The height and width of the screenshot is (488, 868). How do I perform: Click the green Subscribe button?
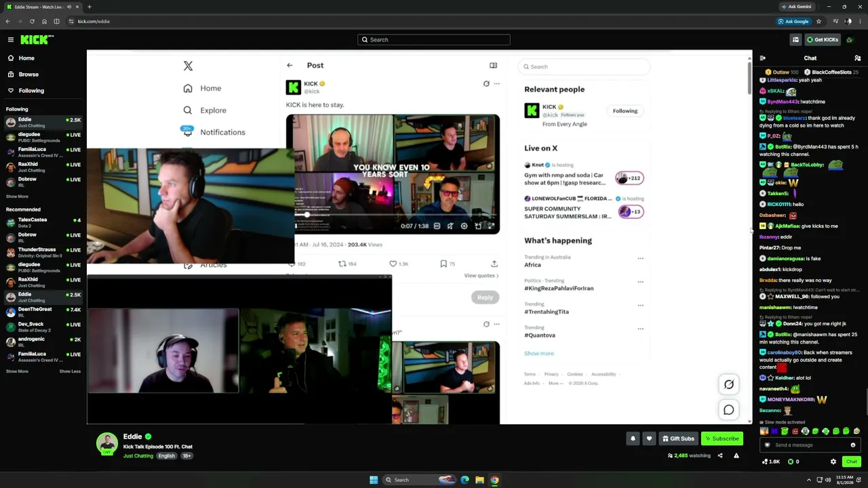pyautogui.click(x=722, y=439)
